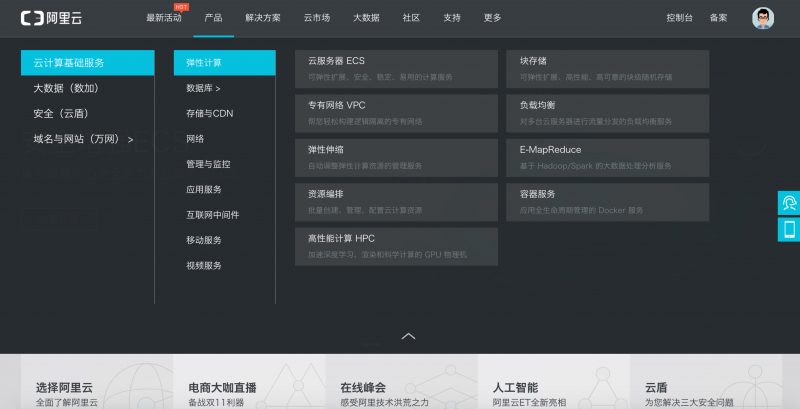Select 产品 in the navigation bar
This screenshot has width=800, height=409.
[213, 18]
